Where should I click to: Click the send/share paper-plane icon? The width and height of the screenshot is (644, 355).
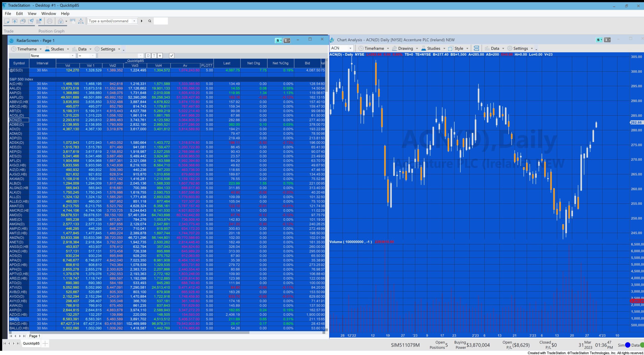point(31,21)
